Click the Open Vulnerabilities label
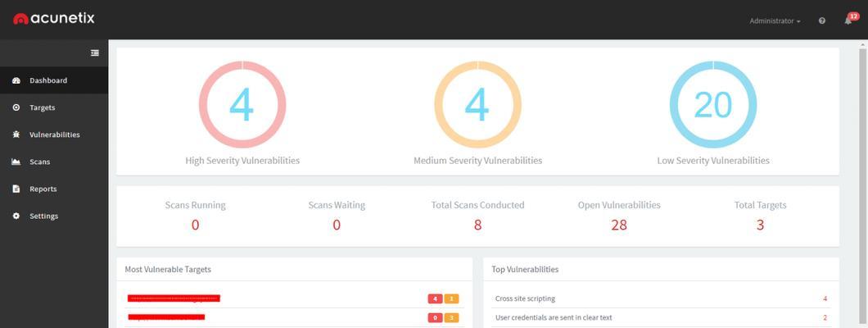 [619, 205]
